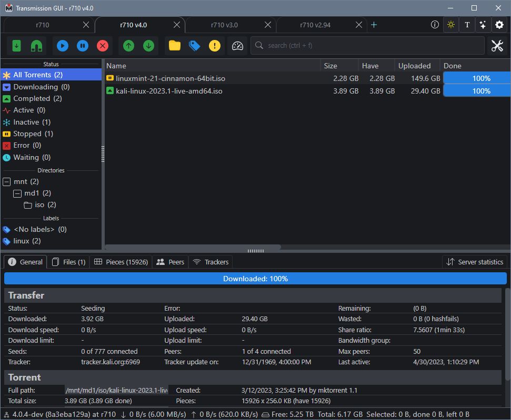Image resolution: width=511 pixels, height=420 pixels.
Task: Open application settings with gear icon
Action: [x=499, y=25]
